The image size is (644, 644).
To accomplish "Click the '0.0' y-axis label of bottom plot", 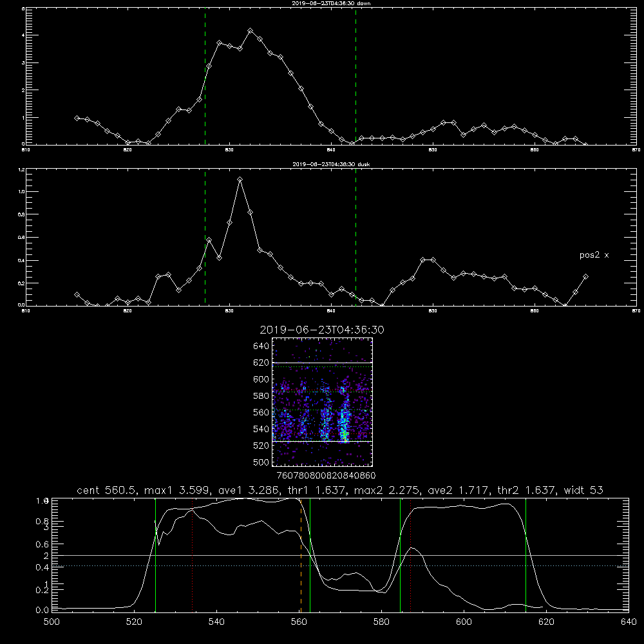I will (43, 610).
